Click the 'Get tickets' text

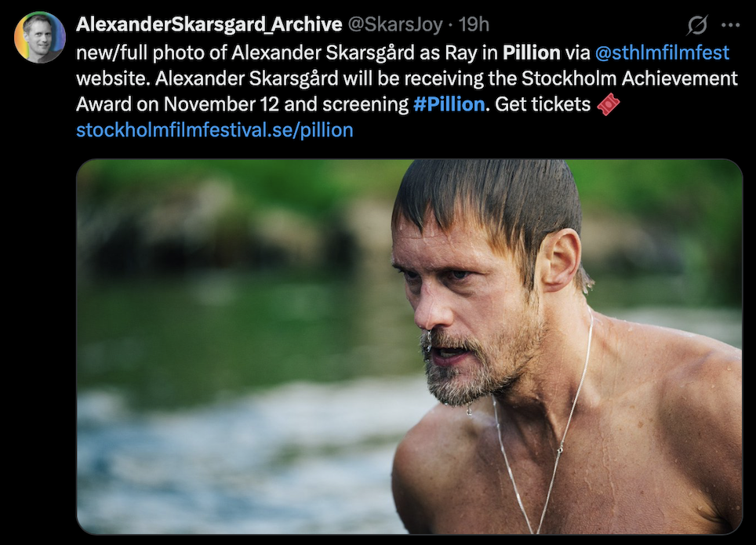tap(543, 104)
